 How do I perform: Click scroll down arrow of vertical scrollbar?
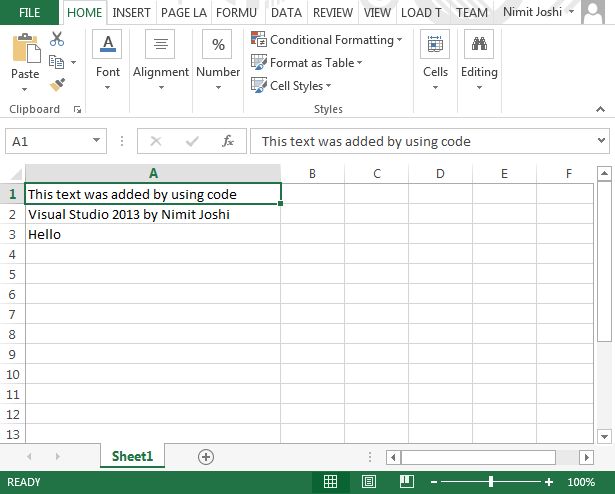click(x=604, y=436)
